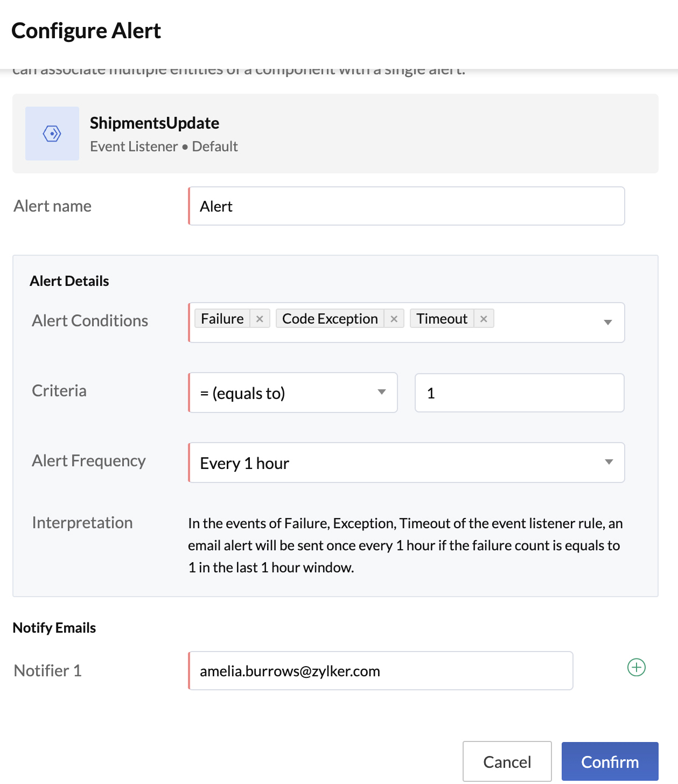Click the plus icon to add another notifier
Viewport: 678px width, 784px height.
pyautogui.click(x=636, y=668)
